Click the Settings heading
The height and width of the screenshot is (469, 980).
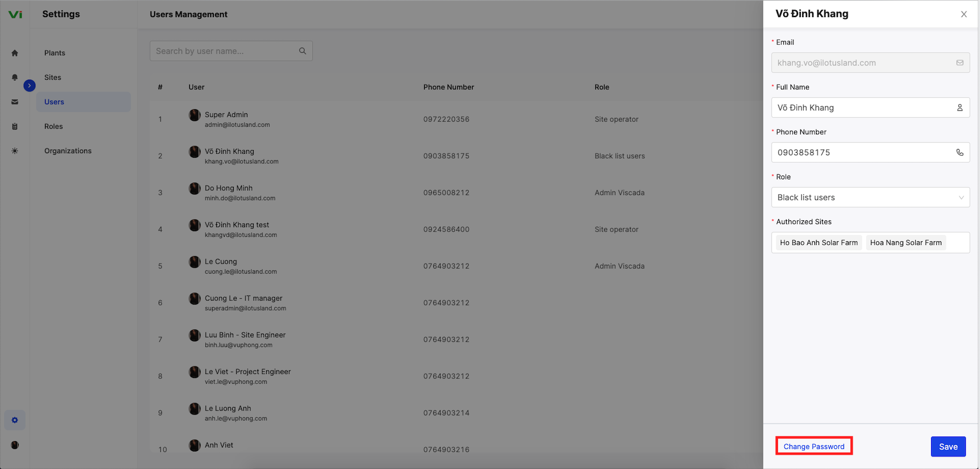[61, 14]
